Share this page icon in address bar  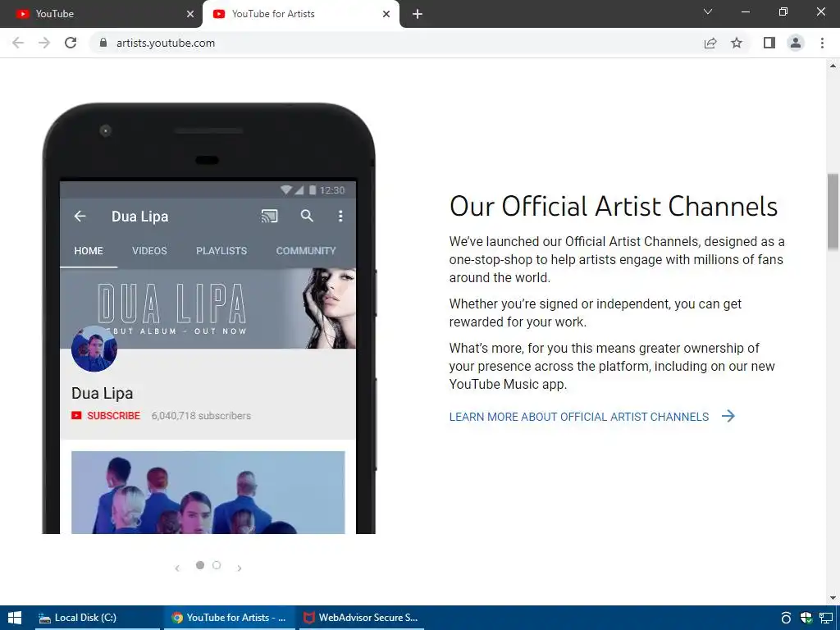point(710,43)
